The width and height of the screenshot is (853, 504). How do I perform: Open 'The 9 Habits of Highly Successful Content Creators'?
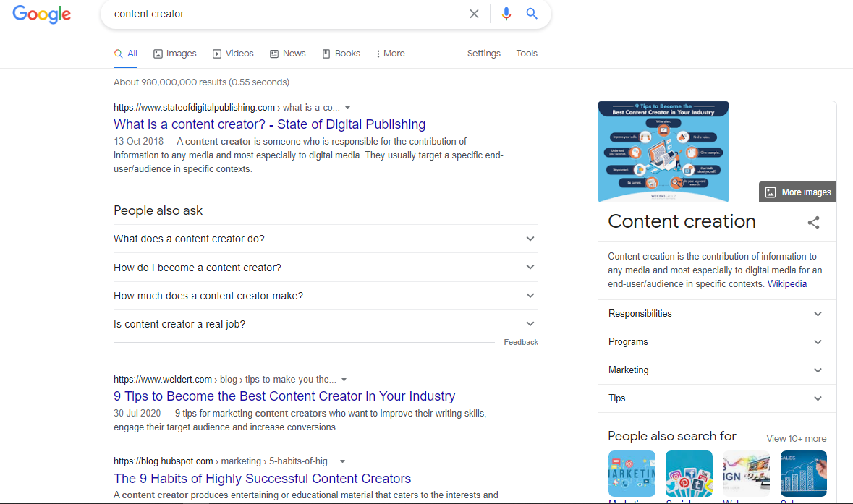tap(262, 479)
